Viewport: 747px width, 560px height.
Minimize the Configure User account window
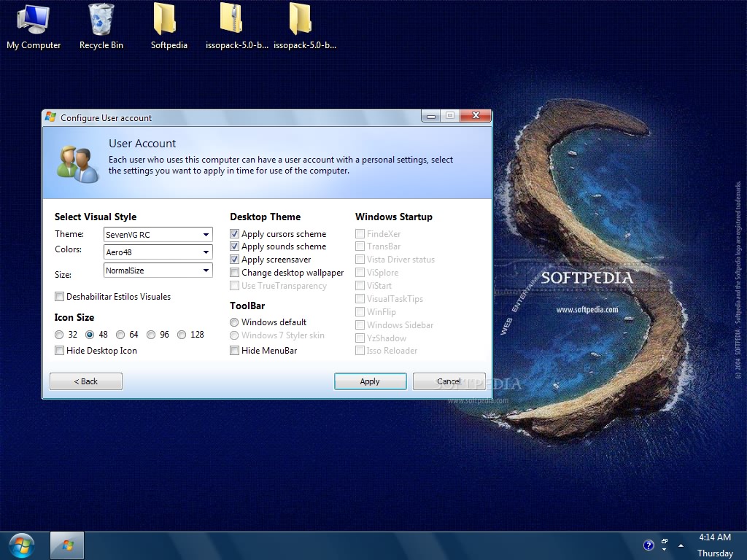(431, 116)
